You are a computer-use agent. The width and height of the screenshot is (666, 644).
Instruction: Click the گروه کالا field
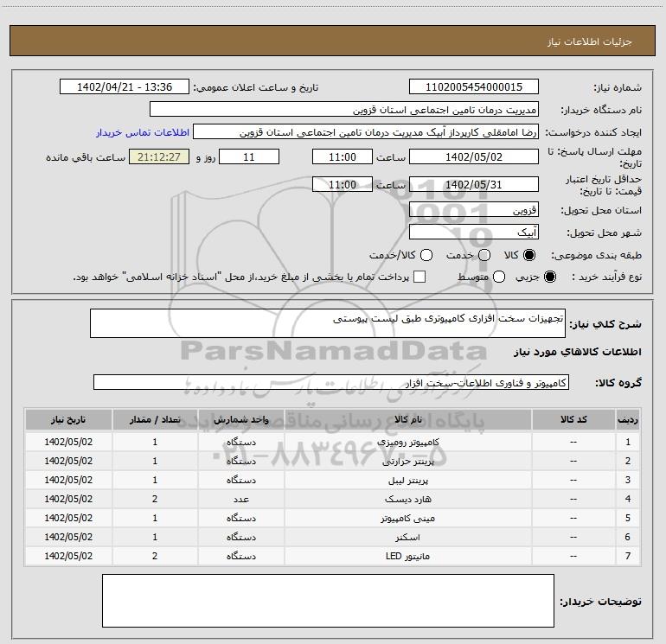click(331, 382)
